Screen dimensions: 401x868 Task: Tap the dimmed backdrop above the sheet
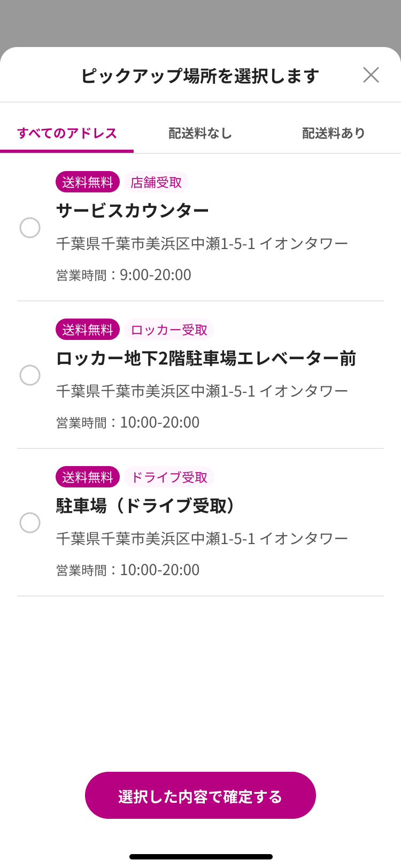200,21
